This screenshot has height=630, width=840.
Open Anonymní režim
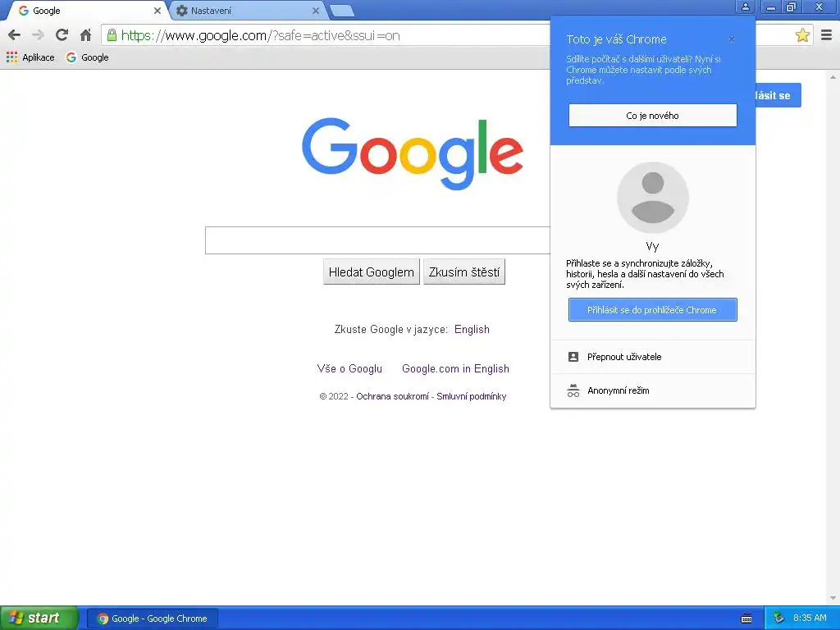tap(652, 390)
